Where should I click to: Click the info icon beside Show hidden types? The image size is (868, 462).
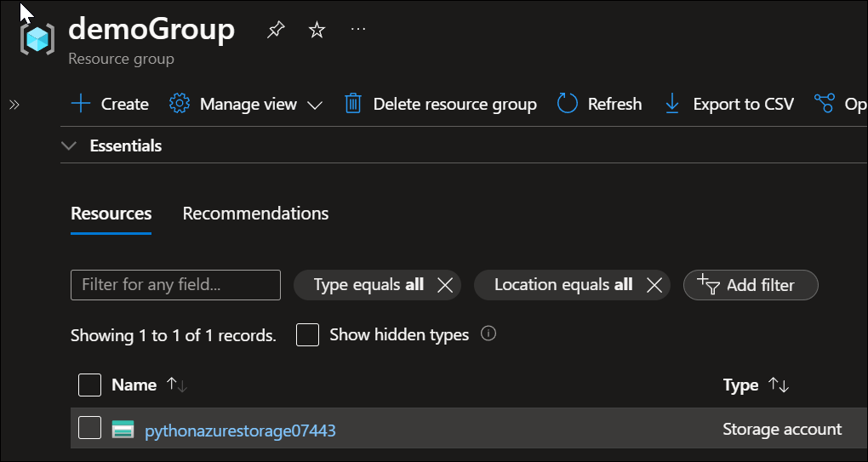click(488, 334)
